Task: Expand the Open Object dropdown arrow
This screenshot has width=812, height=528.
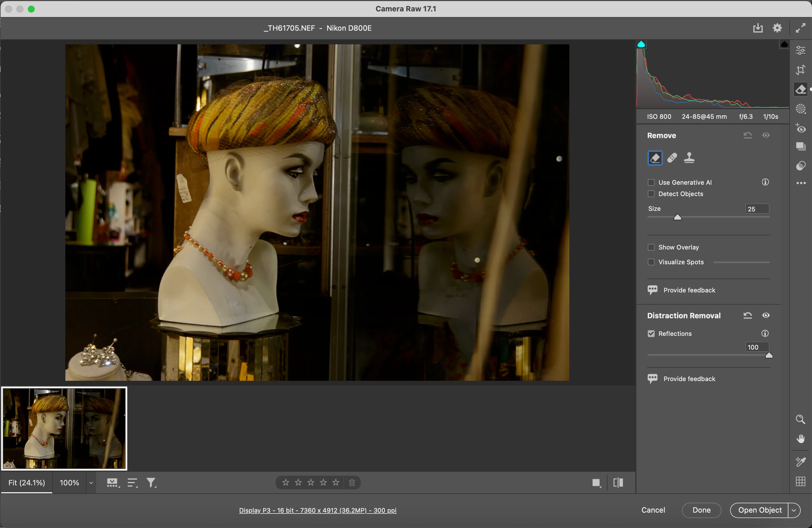Action: click(x=794, y=510)
